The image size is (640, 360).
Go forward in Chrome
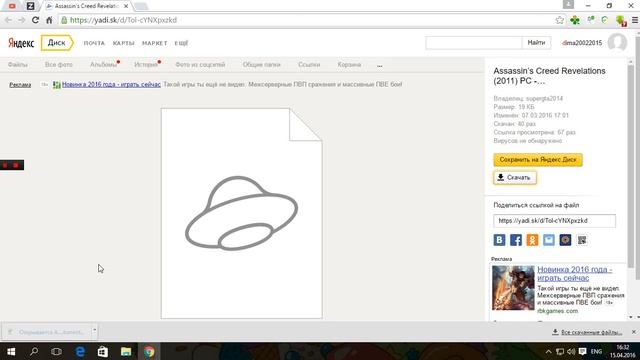click(22, 20)
